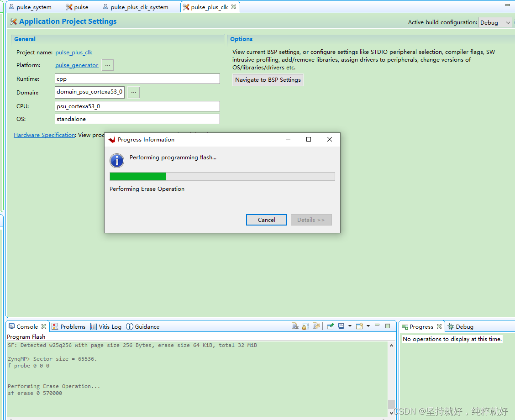Open a new Console view
This screenshot has height=420, width=515.
point(359,326)
